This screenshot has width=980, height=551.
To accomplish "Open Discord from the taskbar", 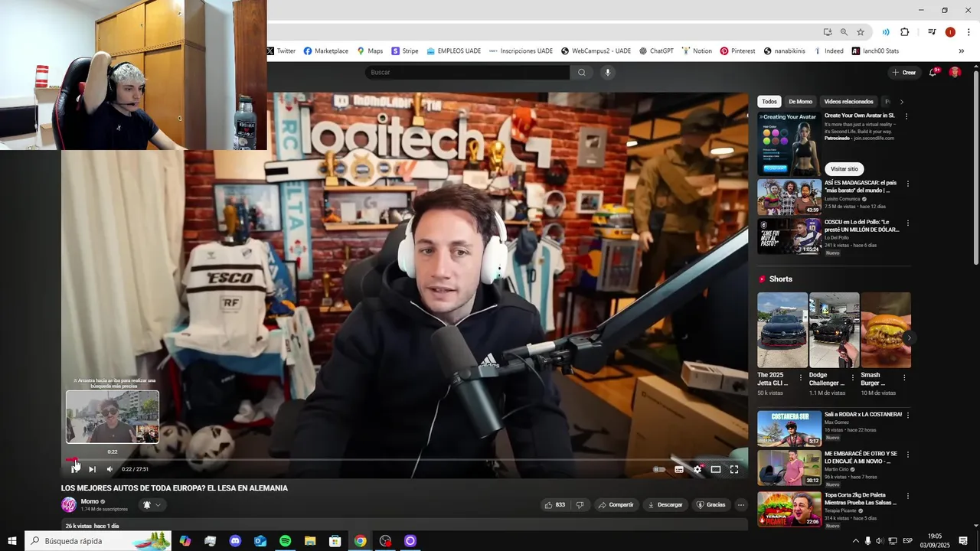I will pos(235,541).
